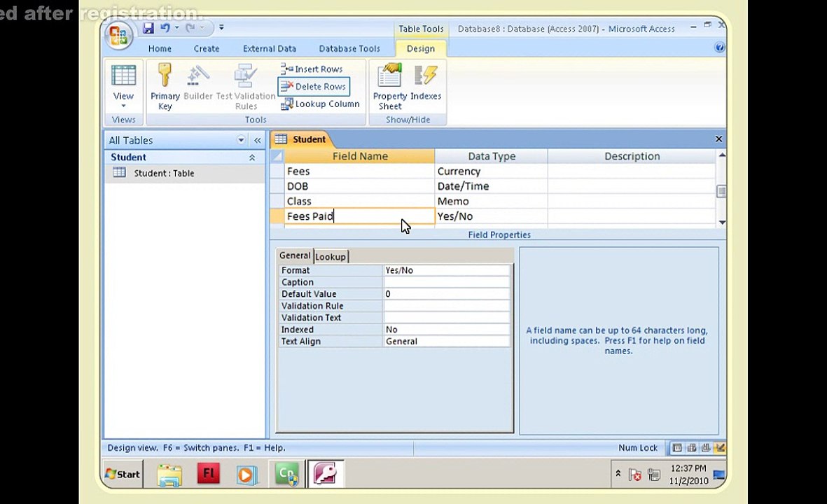Viewport: 827px width, 504px height.
Task: Save using the quick access floppy icon
Action: [148, 28]
